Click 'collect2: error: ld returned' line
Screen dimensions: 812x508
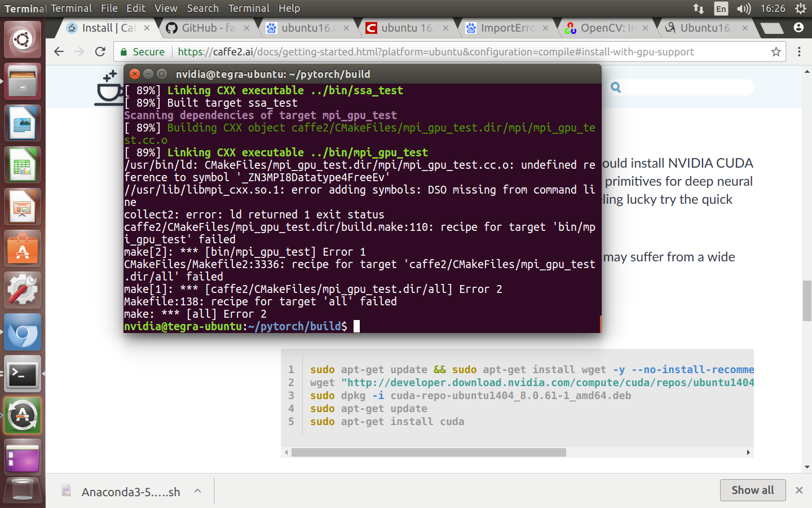coord(254,214)
